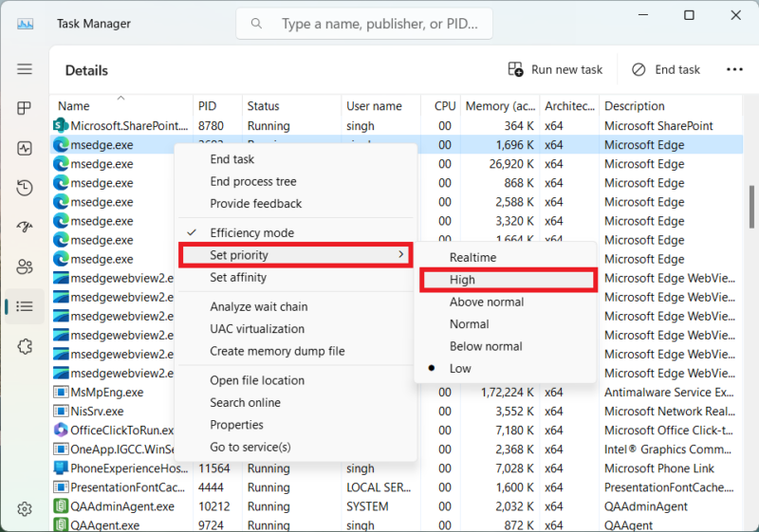Click the Microsoft SharePoint process icon

pos(60,126)
